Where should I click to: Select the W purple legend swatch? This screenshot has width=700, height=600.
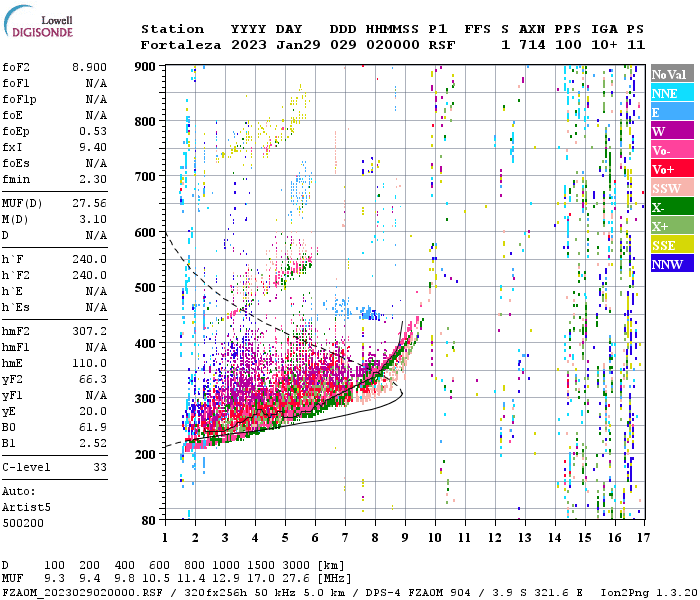tap(672, 131)
